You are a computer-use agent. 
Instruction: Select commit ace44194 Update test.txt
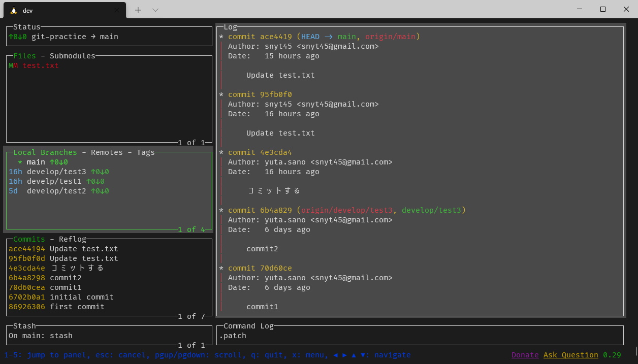point(62,248)
